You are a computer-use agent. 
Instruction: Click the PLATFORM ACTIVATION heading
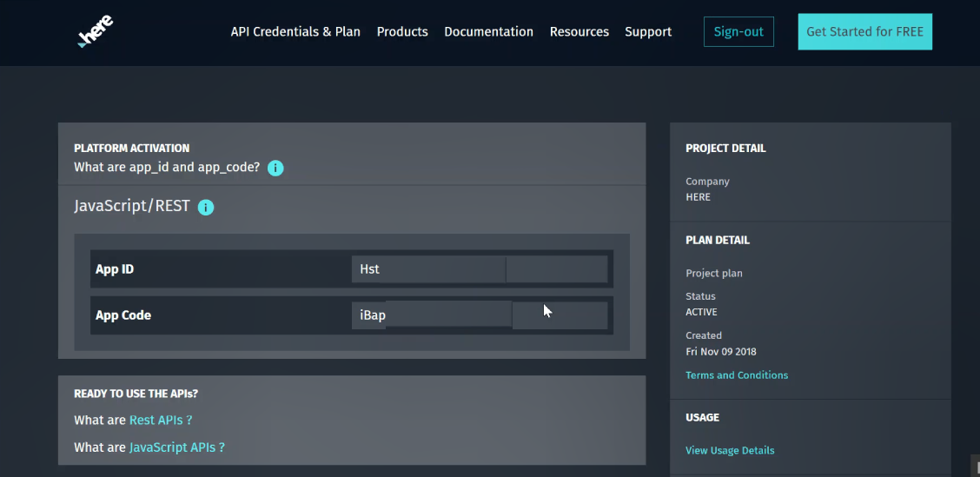tap(132, 149)
